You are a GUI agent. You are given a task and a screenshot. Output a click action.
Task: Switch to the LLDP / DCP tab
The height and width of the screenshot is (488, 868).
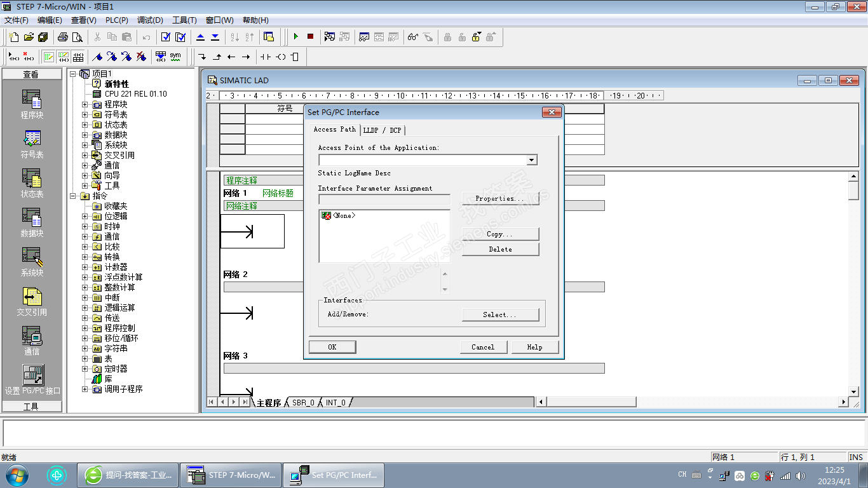pyautogui.click(x=383, y=130)
